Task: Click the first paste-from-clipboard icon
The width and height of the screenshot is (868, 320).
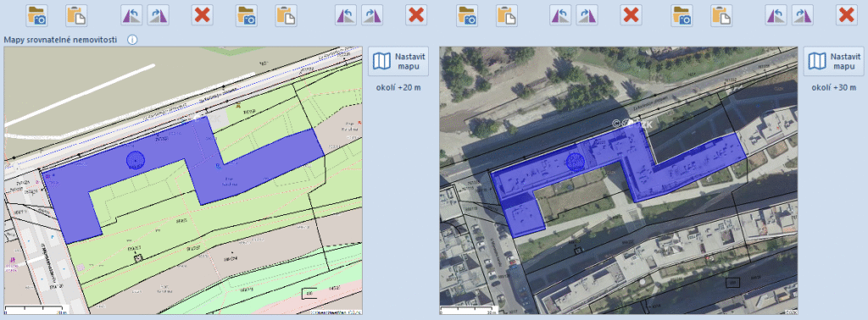Action: 76,15
